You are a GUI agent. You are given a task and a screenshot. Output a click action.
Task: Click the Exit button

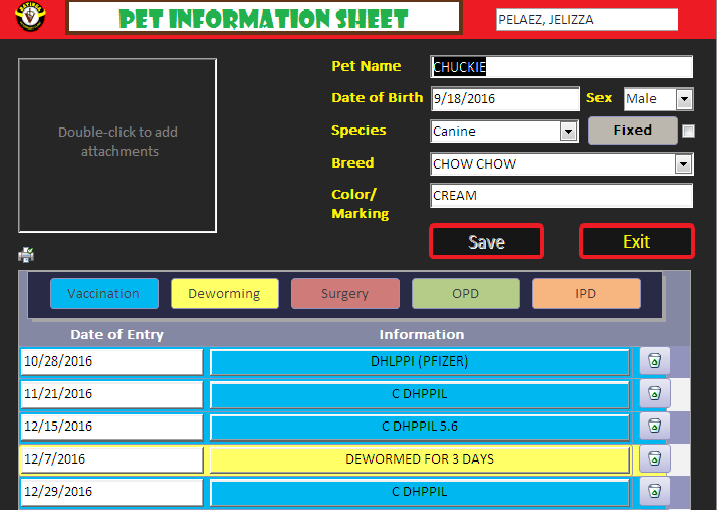636,242
